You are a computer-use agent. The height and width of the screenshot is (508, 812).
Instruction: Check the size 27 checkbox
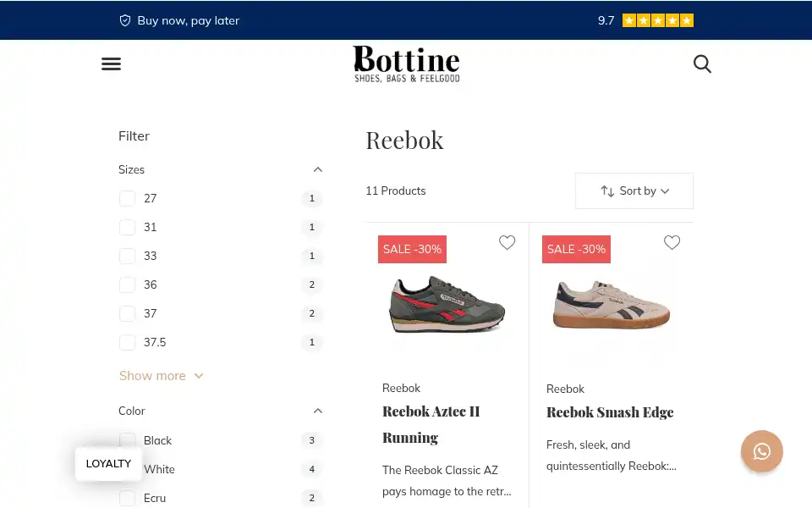click(128, 198)
